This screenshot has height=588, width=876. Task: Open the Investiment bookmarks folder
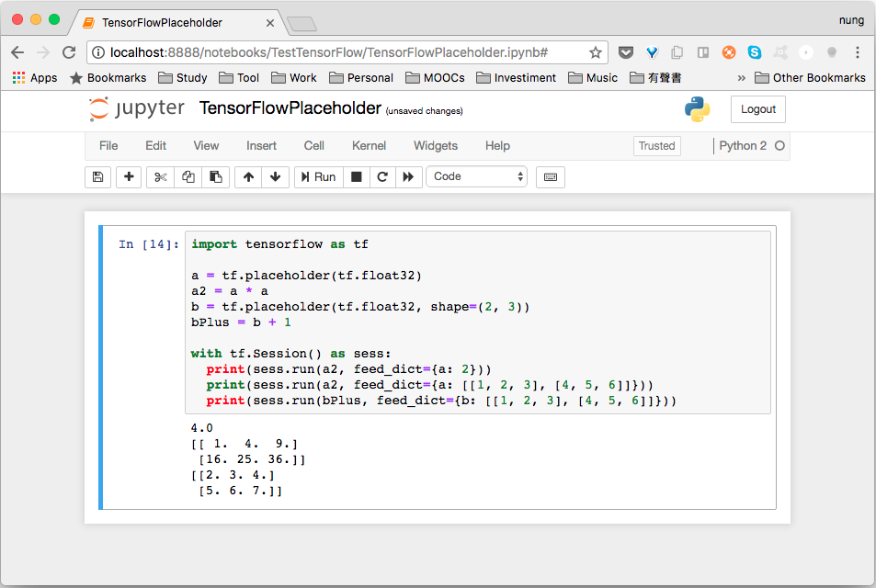point(517,77)
